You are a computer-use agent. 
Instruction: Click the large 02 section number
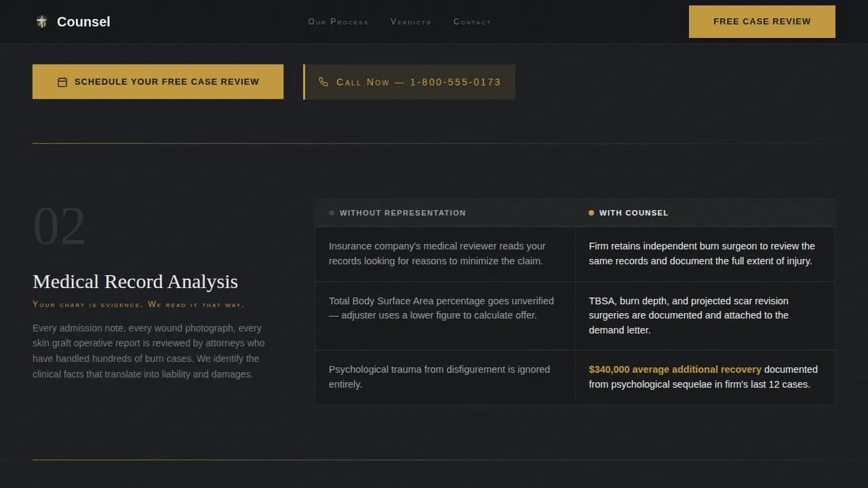click(60, 226)
